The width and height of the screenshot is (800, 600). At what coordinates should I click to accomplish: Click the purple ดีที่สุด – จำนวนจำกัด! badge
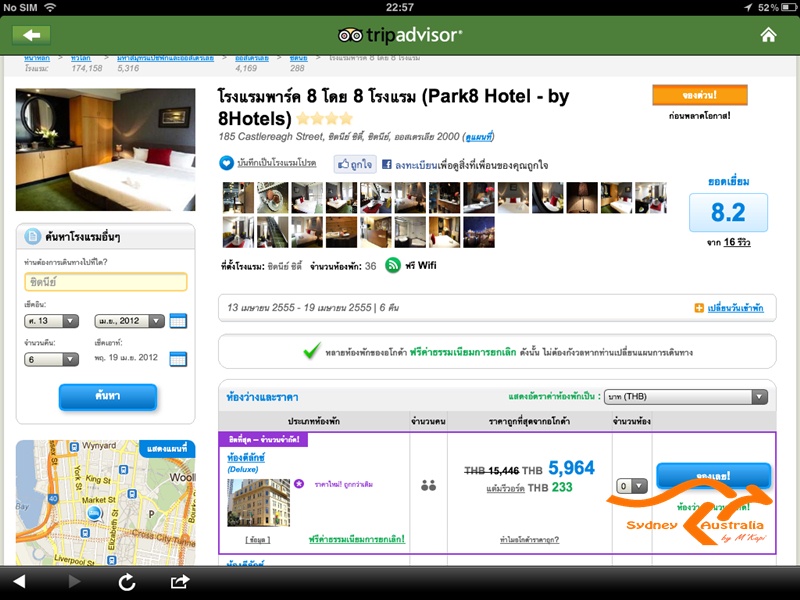263,439
